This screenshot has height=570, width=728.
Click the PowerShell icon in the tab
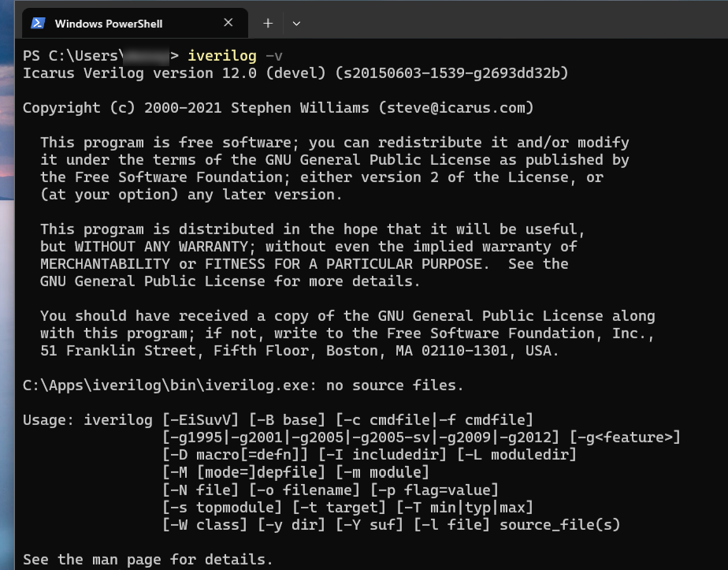point(38,23)
